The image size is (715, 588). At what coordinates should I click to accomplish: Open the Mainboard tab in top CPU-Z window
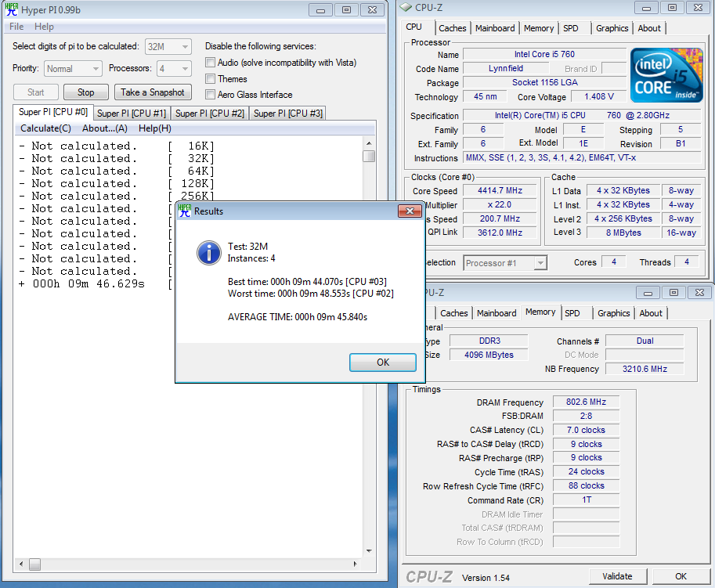coord(495,28)
